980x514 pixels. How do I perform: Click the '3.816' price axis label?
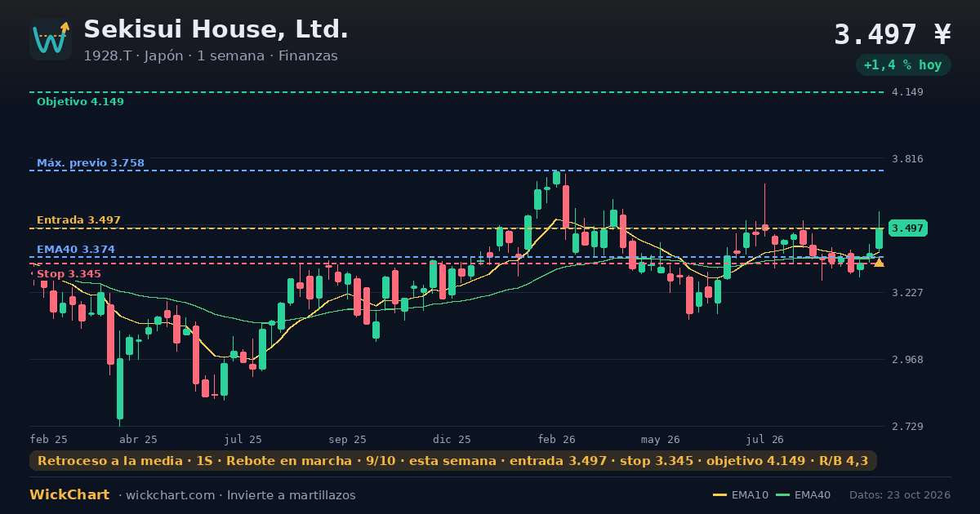click(x=908, y=158)
